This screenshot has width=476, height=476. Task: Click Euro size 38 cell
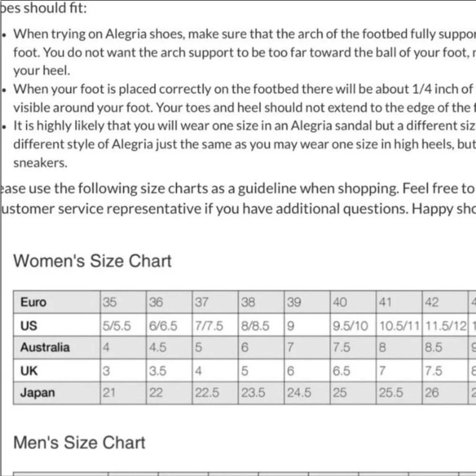(261, 303)
